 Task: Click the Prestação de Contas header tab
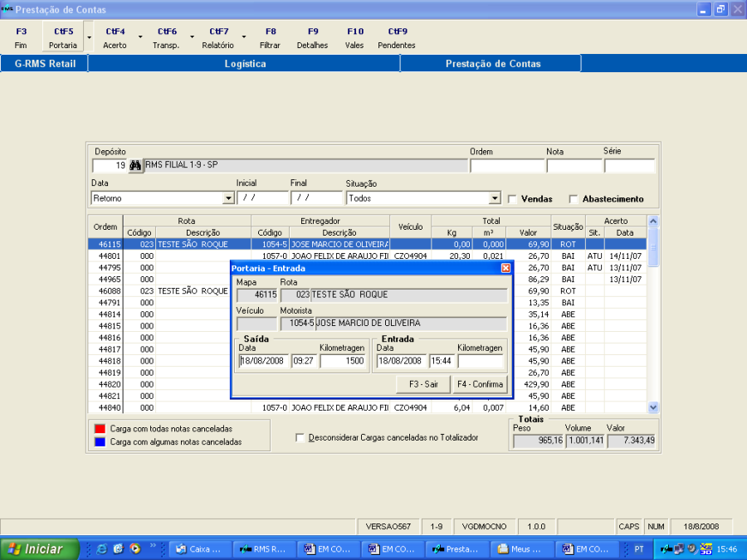491,64
